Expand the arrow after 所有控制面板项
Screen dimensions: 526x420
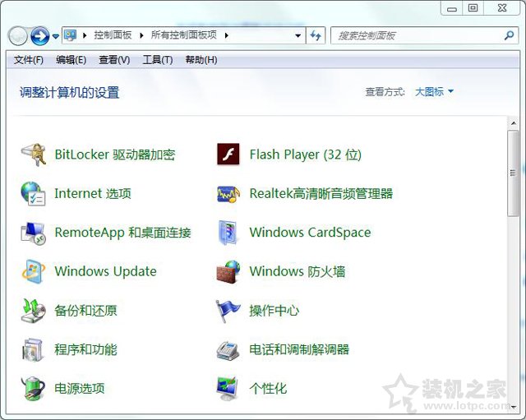(x=227, y=35)
